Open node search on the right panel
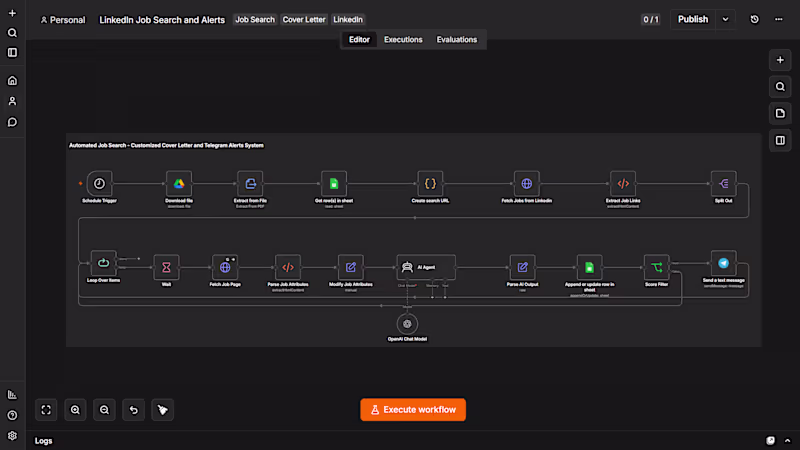800x450 pixels. point(780,87)
